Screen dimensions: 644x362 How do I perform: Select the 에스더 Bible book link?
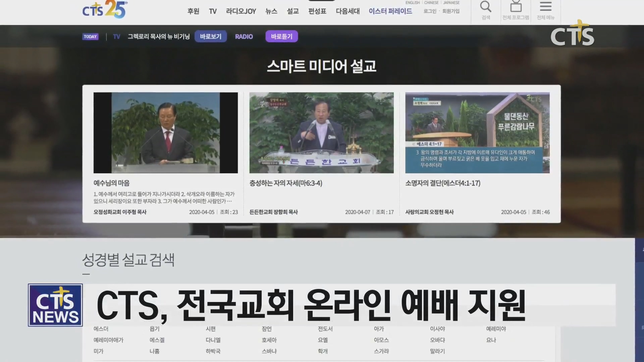tap(101, 329)
